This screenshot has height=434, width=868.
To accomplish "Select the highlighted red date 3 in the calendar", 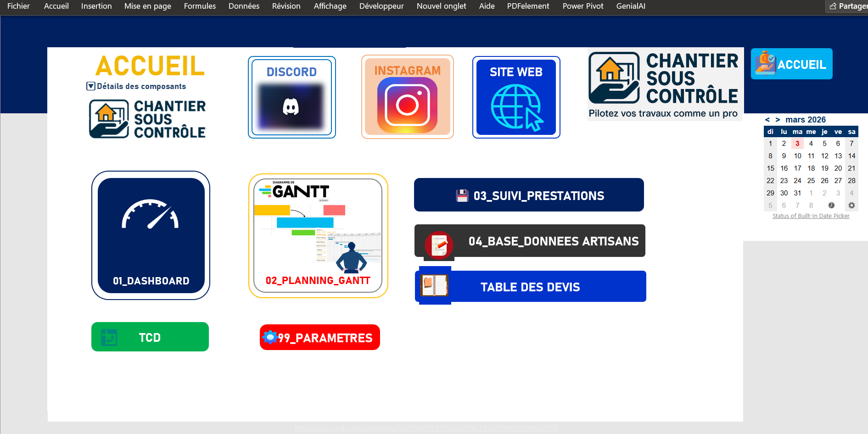I will (x=797, y=144).
